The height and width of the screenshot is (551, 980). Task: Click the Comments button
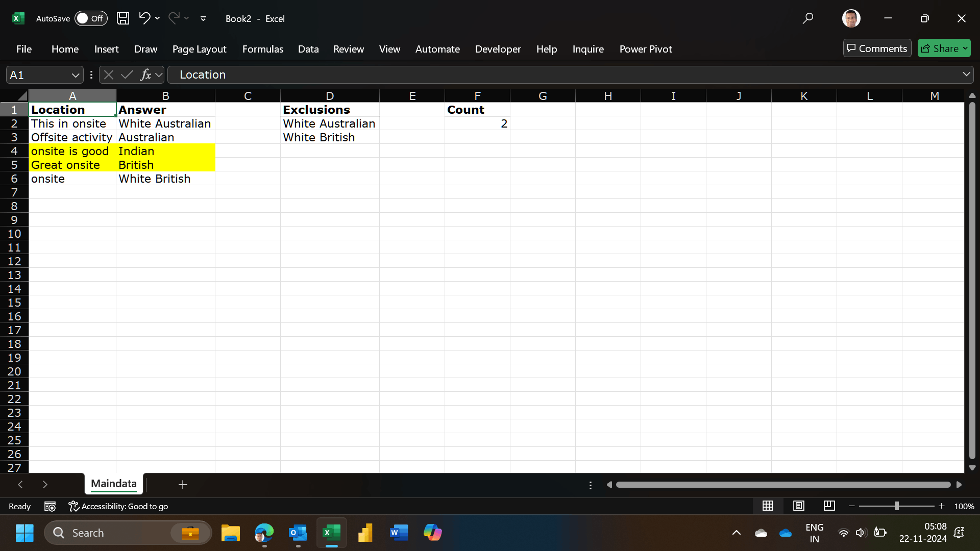877,48
